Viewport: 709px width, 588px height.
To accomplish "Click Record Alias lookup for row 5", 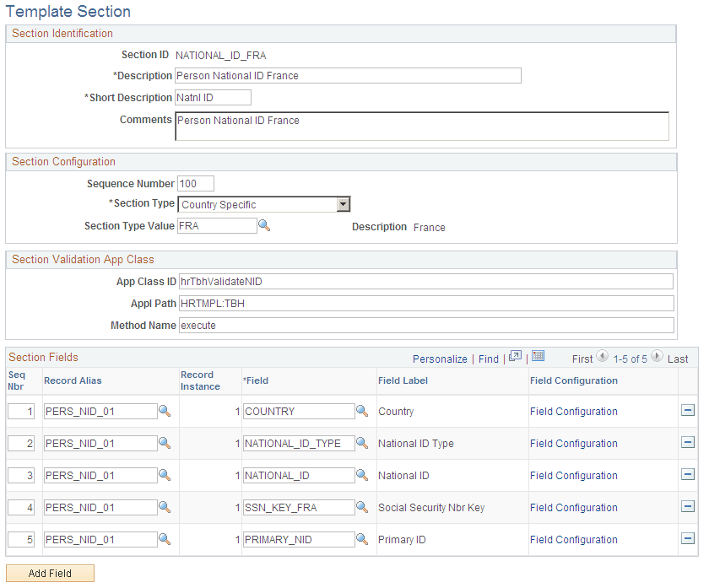I will tap(163, 539).
